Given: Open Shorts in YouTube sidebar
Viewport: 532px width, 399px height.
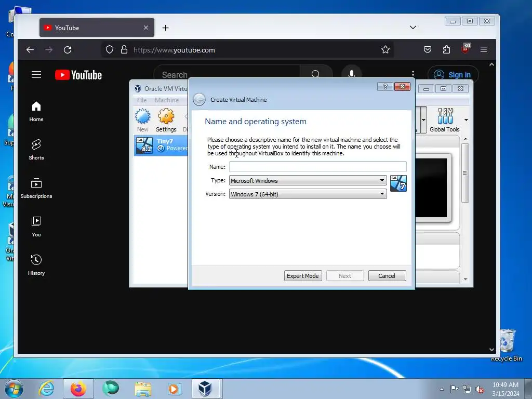Looking at the screenshot, I should [x=36, y=150].
